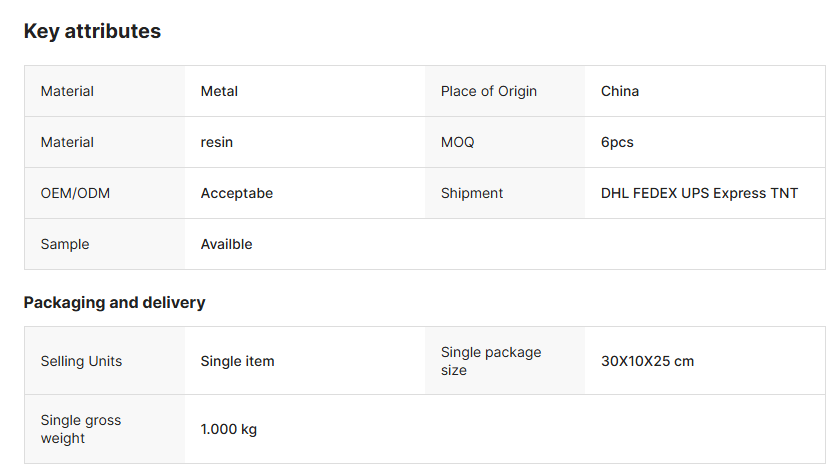Click the Sample label cell
The image size is (834, 475).
tap(64, 244)
